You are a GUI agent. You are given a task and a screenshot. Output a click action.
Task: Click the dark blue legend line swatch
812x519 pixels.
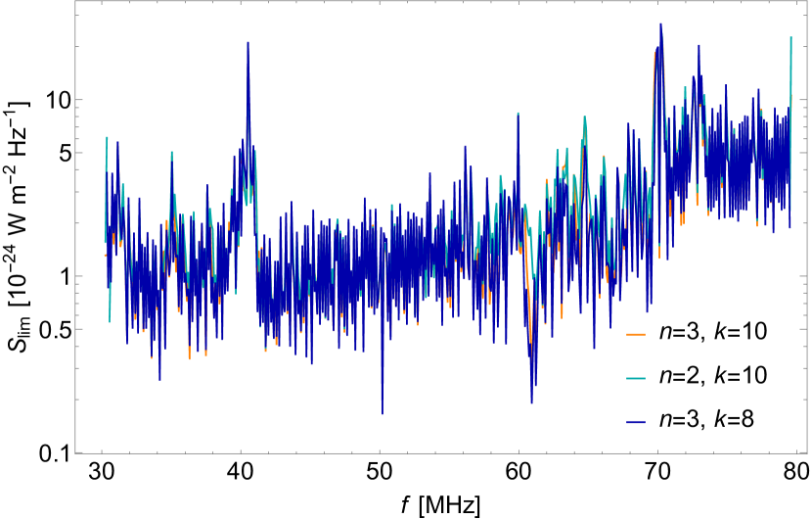[636, 422]
